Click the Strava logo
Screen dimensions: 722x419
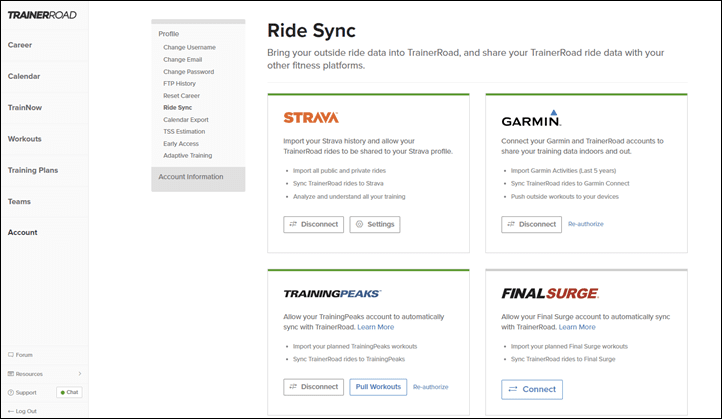[x=311, y=118]
